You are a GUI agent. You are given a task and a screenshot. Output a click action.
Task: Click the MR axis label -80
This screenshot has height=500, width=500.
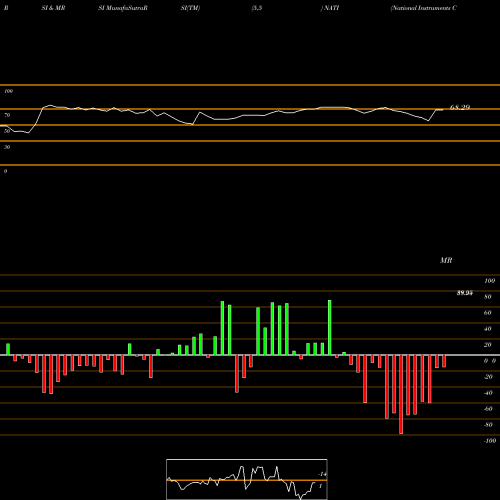488,425
